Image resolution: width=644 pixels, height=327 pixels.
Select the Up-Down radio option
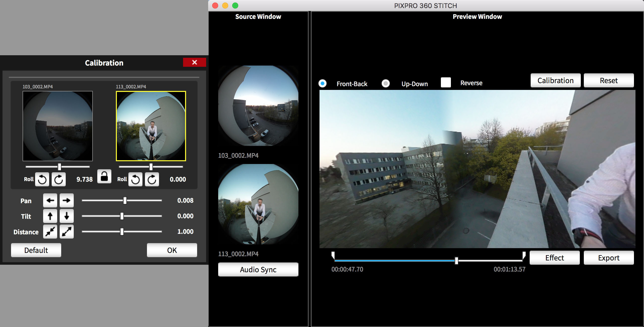(x=386, y=83)
